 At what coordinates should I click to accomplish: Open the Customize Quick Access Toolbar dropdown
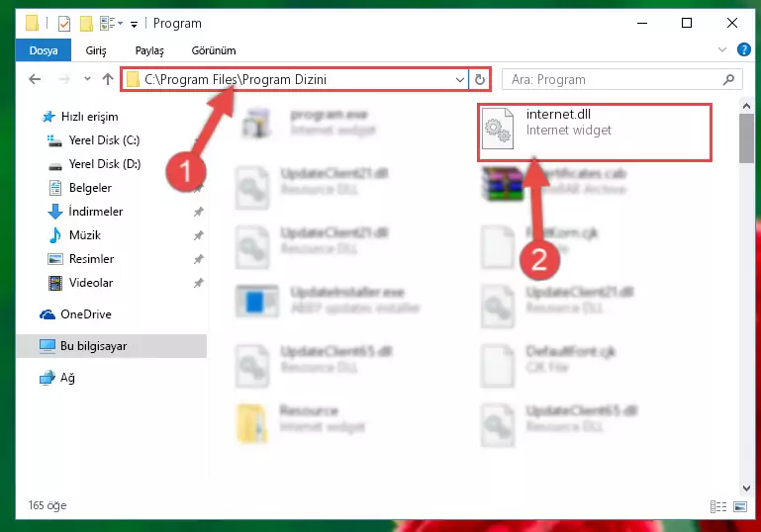[x=134, y=24]
